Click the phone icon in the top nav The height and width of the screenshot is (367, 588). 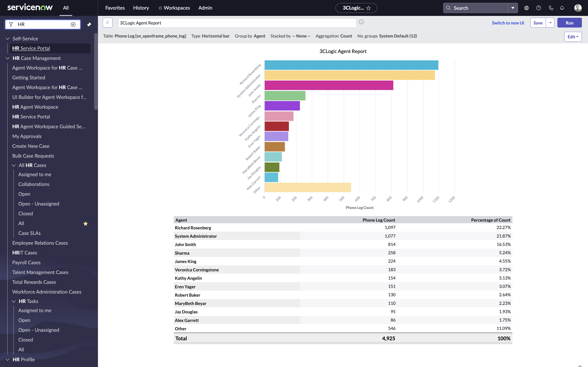click(x=551, y=8)
